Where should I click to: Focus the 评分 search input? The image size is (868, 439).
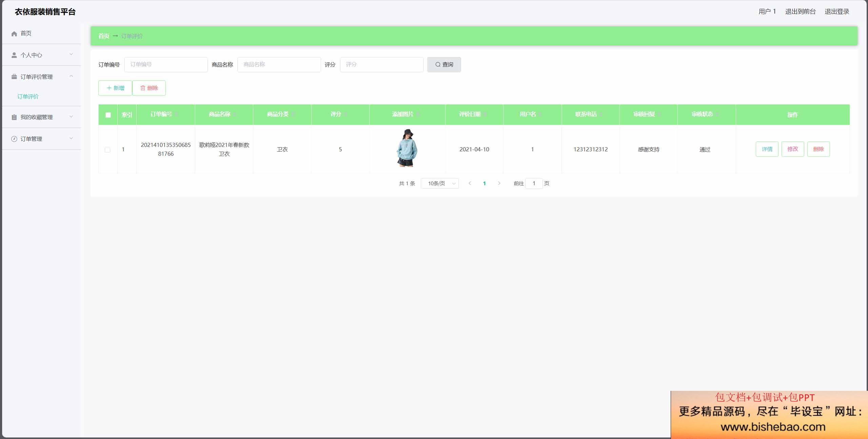[x=381, y=64]
